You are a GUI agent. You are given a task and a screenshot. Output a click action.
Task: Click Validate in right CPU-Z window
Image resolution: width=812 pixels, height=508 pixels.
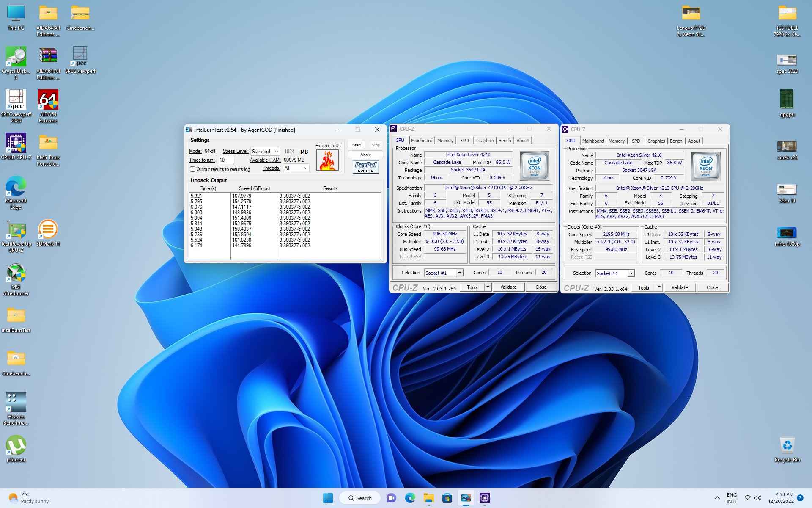click(680, 287)
